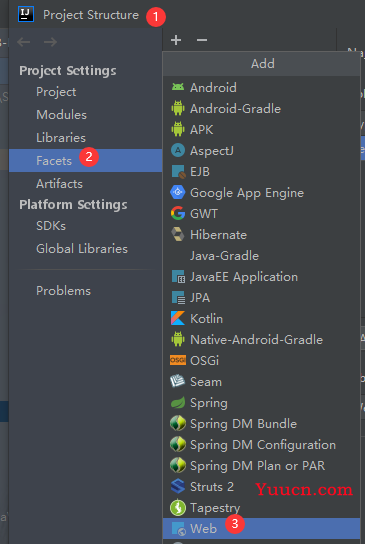Click the minus icon to remove facet
Screen dimensions: 365x544
tap(202, 40)
